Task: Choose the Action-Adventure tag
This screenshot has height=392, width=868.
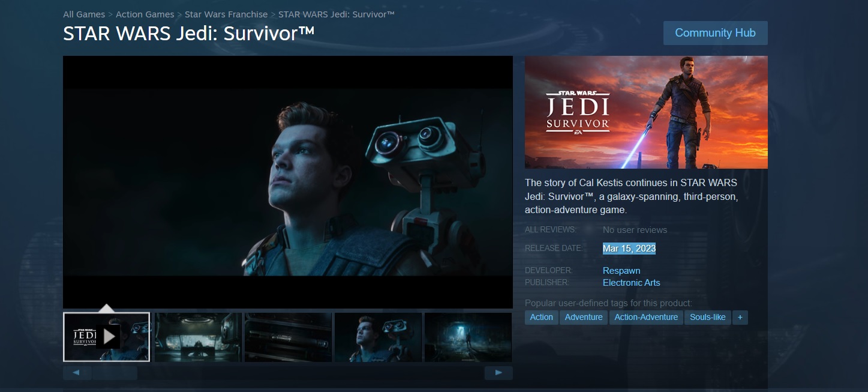Action: click(645, 317)
